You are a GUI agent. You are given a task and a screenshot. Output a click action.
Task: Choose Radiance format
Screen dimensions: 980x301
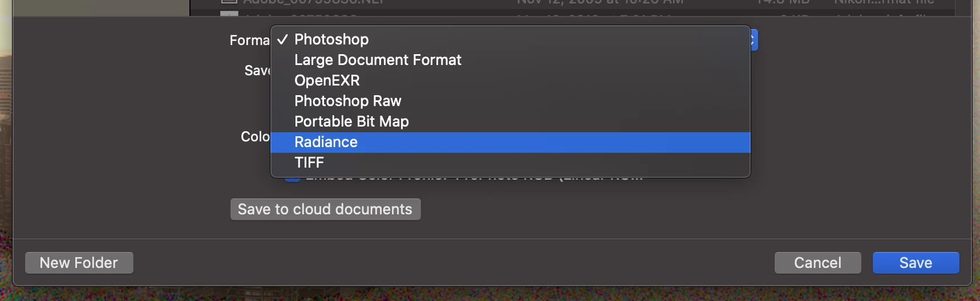510,142
